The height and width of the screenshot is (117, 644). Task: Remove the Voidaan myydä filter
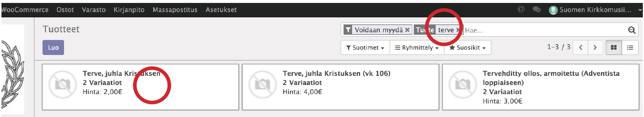[407, 30]
